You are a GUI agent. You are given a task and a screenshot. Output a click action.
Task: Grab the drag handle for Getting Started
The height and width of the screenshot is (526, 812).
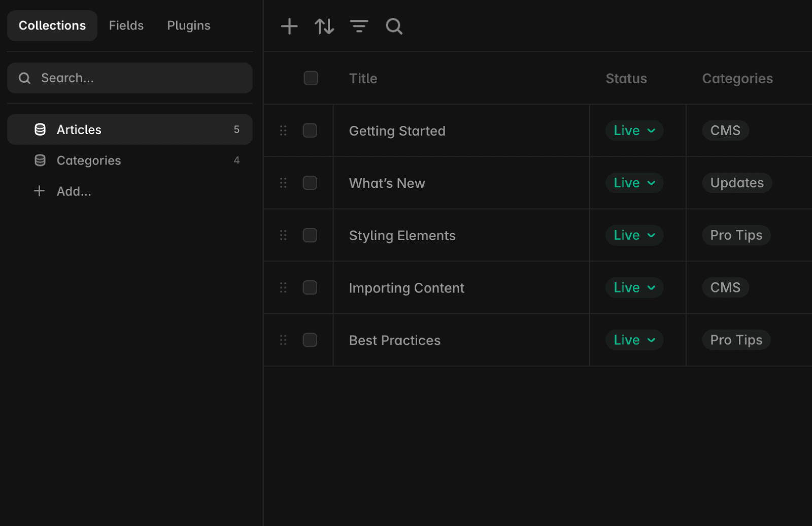(283, 130)
